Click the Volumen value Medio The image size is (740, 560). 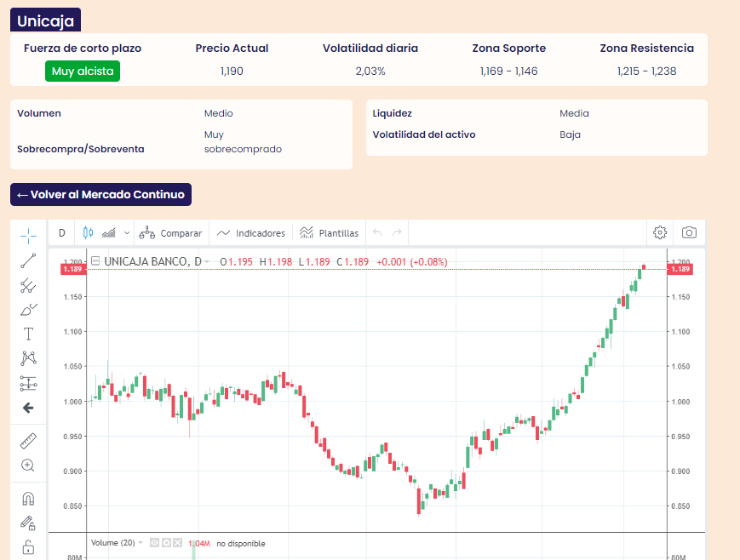pos(219,113)
